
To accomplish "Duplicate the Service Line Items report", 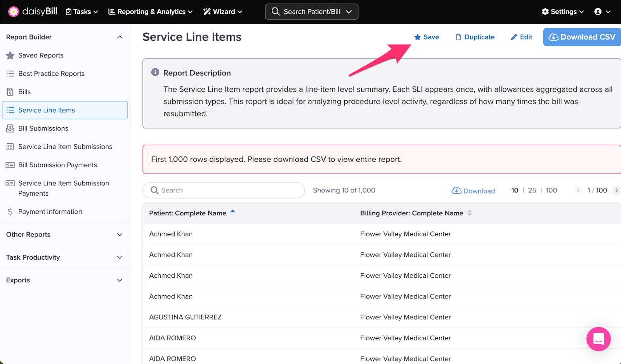I will (x=475, y=37).
